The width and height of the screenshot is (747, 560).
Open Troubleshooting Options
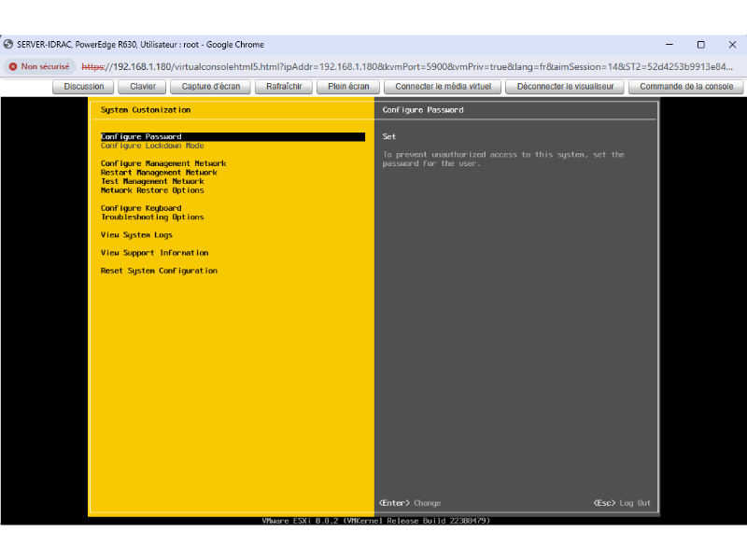[x=152, y=217]
